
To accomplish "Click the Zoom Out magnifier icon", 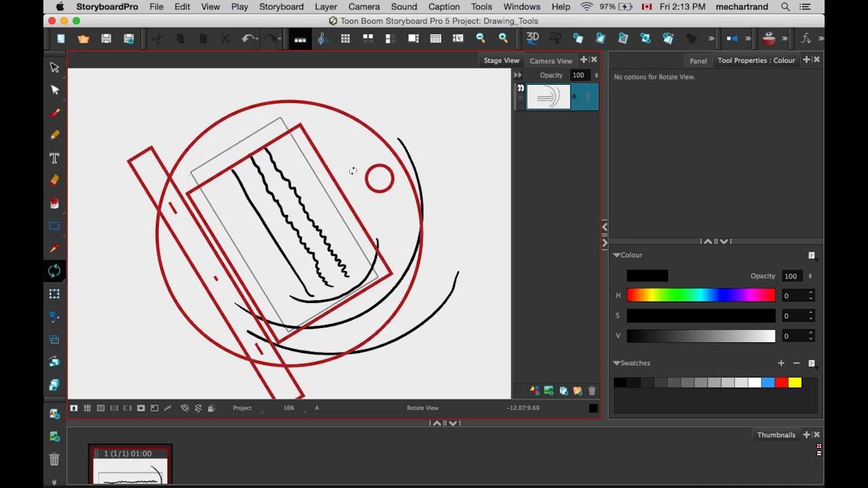I will (480, 39).
